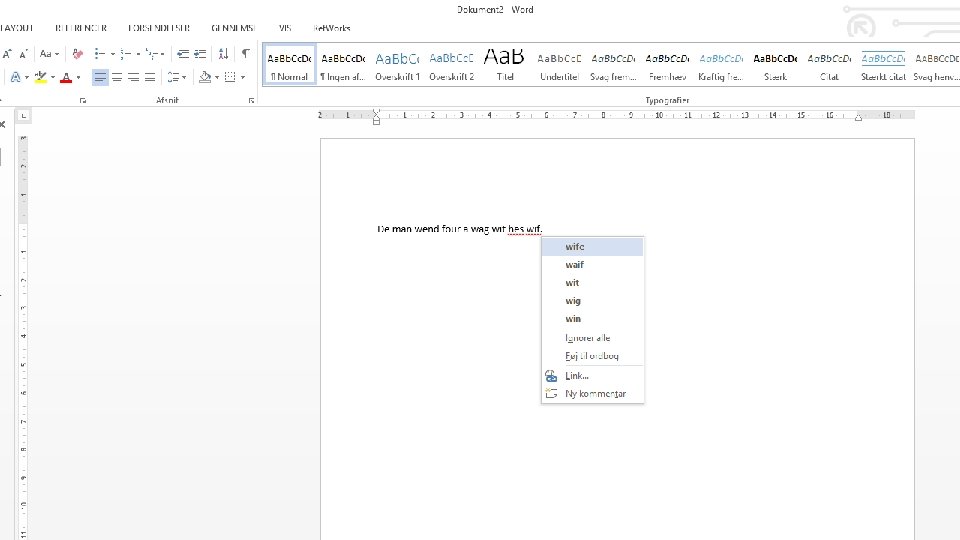Click the decrease indent icon

184,54
